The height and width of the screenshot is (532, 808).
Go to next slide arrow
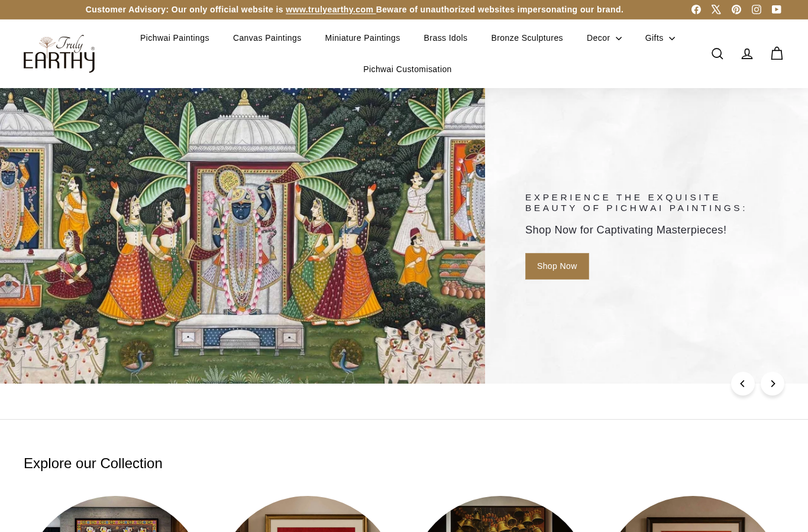[x=773, y=384]
